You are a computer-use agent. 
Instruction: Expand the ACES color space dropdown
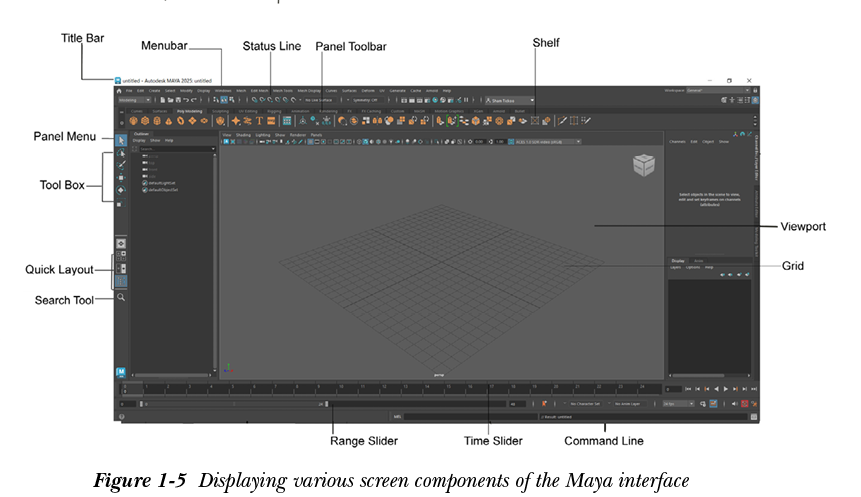click(x=545, y=142)
